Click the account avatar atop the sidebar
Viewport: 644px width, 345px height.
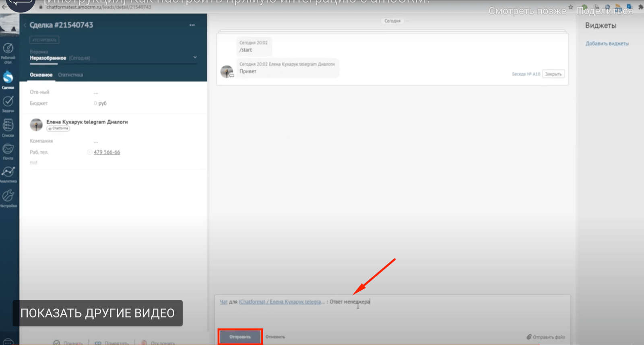point(9,25)
